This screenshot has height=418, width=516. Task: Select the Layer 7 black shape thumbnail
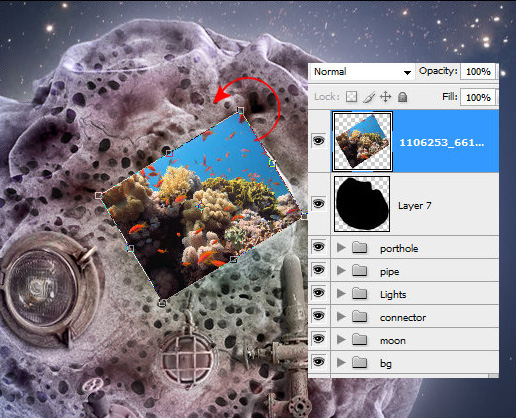tap(362, 204)
